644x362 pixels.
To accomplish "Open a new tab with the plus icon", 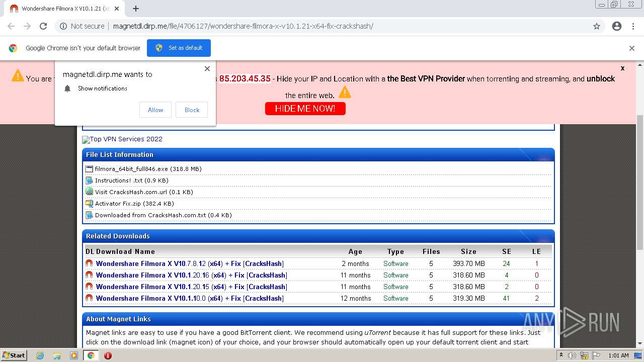I will [136, 9].
